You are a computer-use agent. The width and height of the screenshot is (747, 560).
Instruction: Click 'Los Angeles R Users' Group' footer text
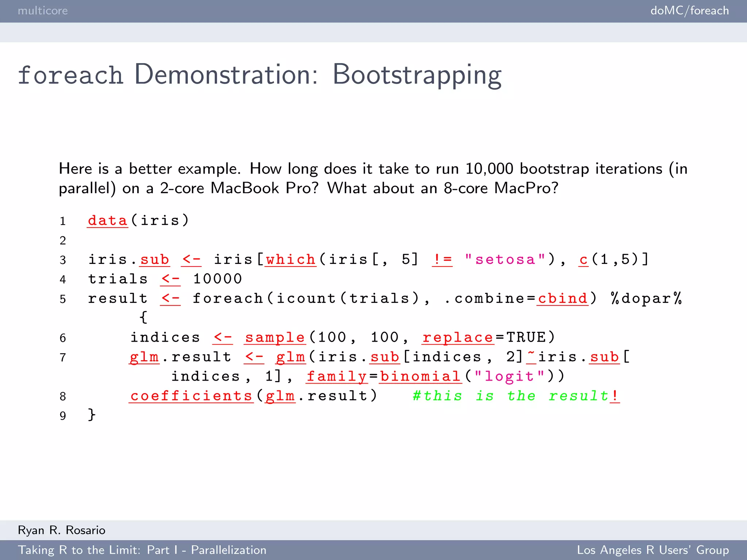(653, 550)
